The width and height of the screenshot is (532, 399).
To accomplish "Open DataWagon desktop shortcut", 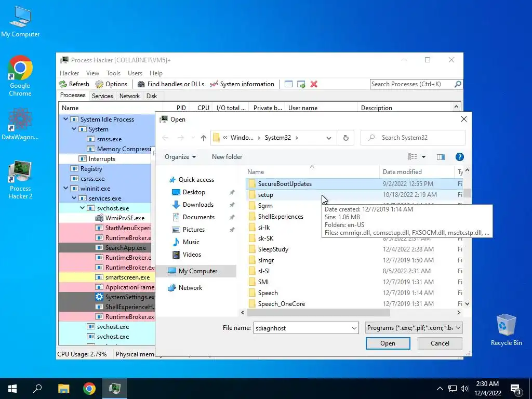I will (20, 124).
